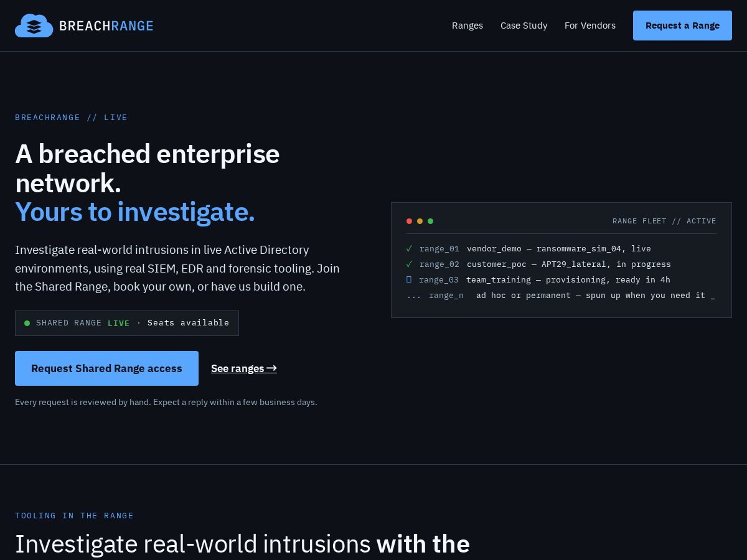The width and height of the screenshot is (747, 560).
Task: Click the 'A breached enterprise network.' headline
Action: point(148,169)
